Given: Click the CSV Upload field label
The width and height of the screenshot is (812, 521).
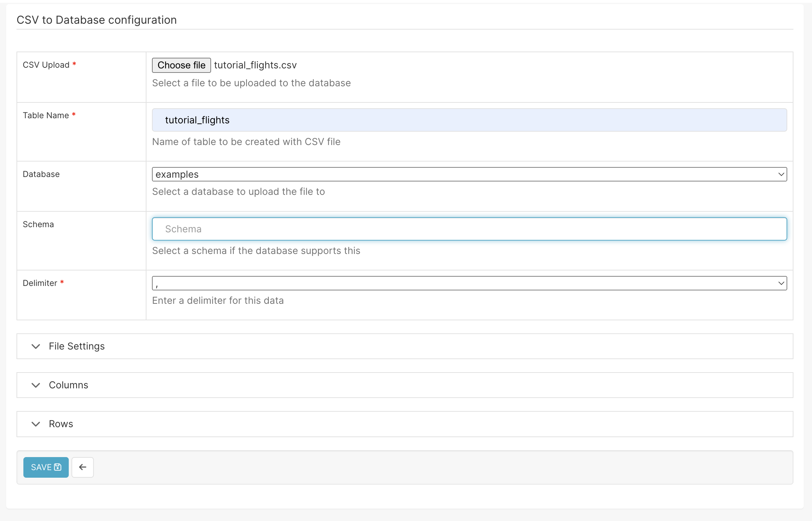Looking at the screenshot, I should (46, 65).
